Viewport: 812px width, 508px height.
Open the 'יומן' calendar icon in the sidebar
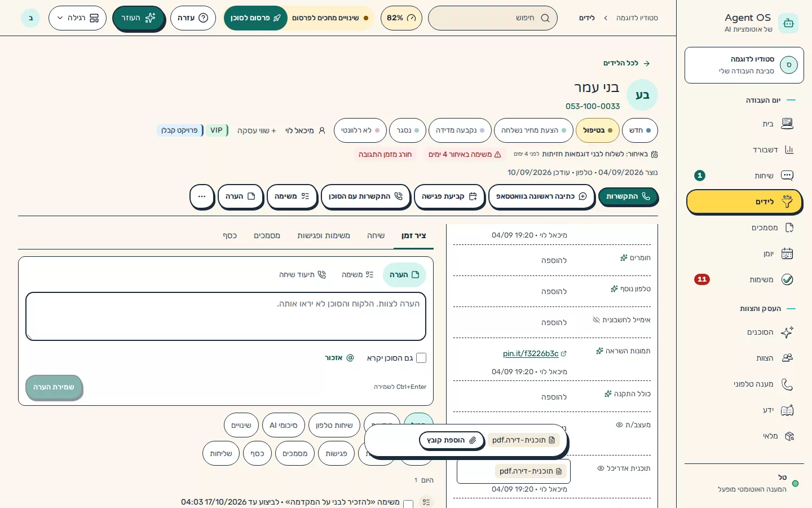(787, 253)
